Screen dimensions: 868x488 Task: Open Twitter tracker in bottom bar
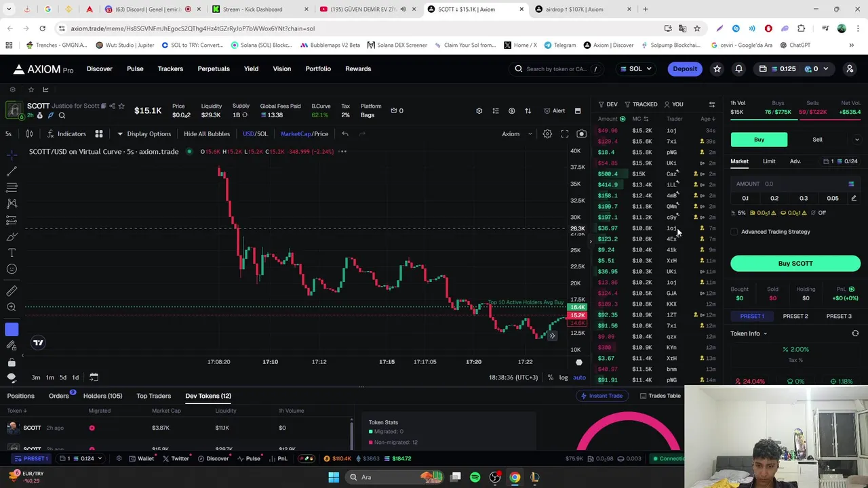point(175,459)
